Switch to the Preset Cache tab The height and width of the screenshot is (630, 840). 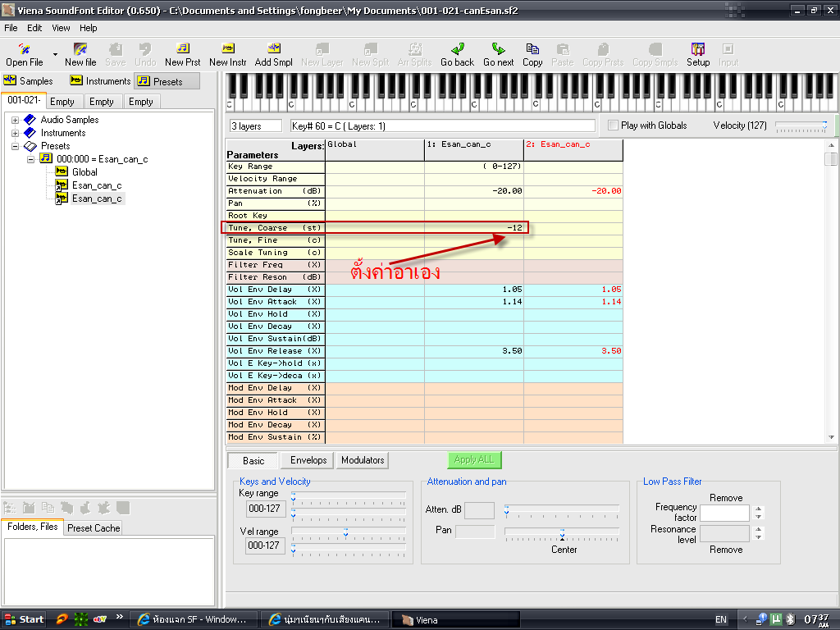pos(94,528)
